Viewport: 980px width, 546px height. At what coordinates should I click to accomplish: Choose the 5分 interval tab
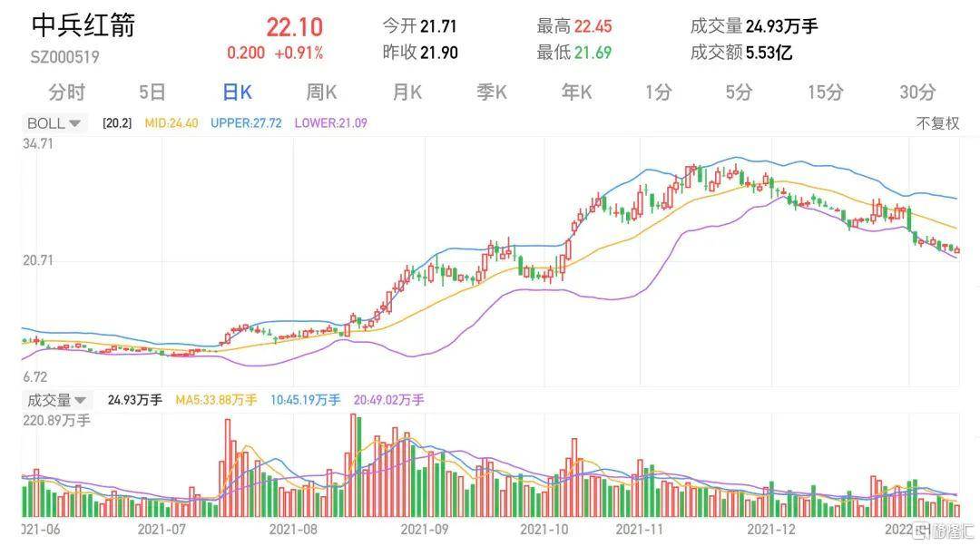click(739, 92)
